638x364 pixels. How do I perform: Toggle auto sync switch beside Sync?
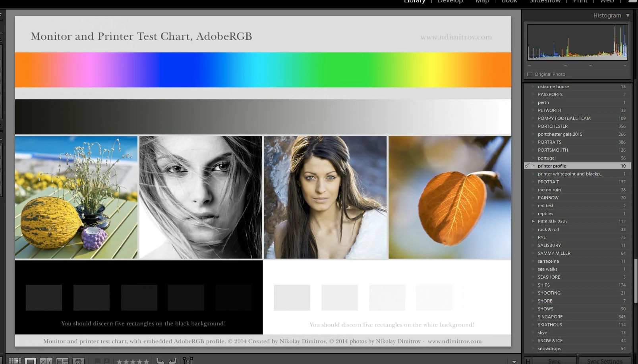pyautogui.click(x=528, y=361)
